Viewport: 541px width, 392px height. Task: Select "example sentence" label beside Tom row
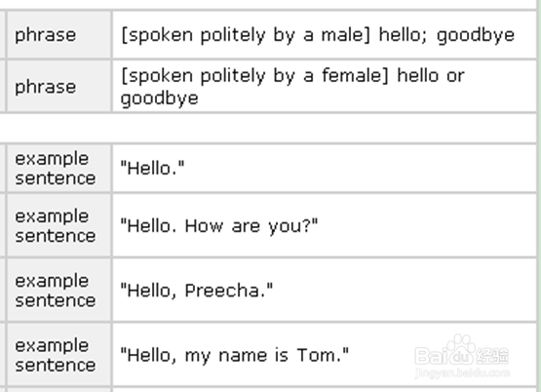point(59,355)
